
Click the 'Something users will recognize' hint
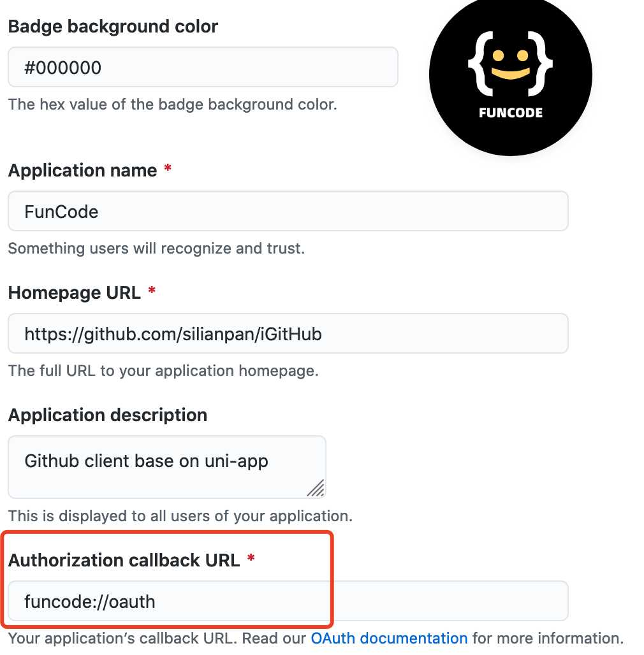[x=156, y=248]
